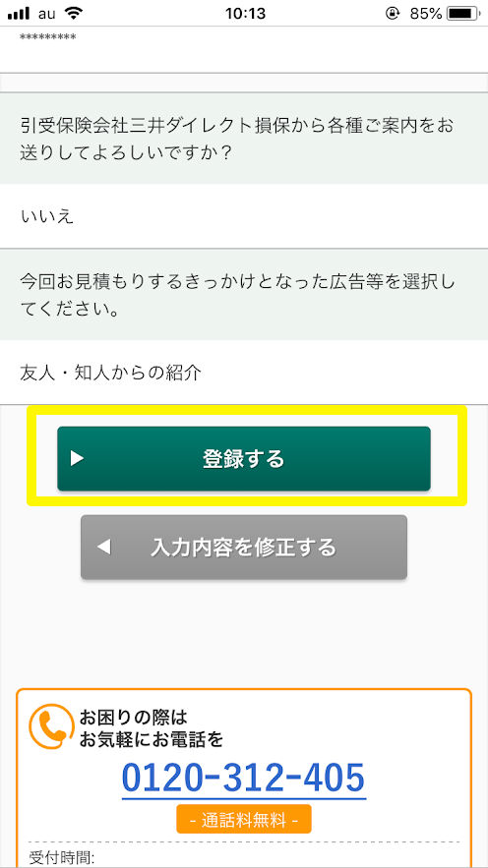The image size is (488, 868).
Task: Tap the battery icon in status bar
Action: (x=463, y=14)
